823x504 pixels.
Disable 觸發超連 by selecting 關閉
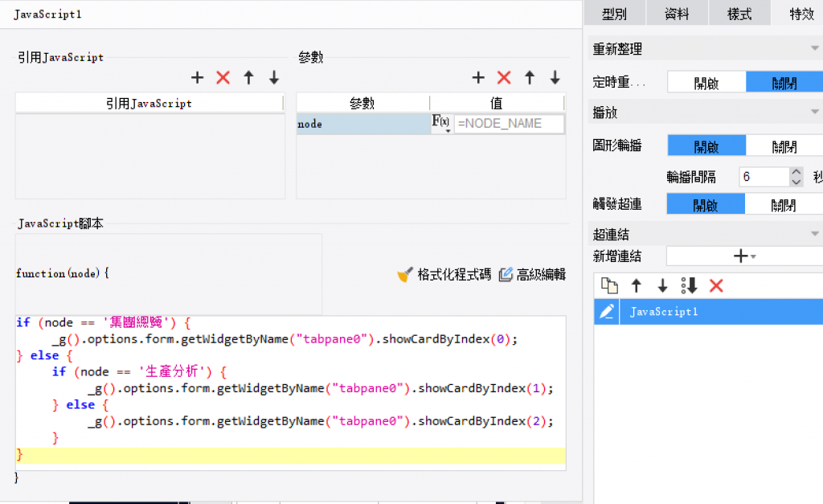784,204
